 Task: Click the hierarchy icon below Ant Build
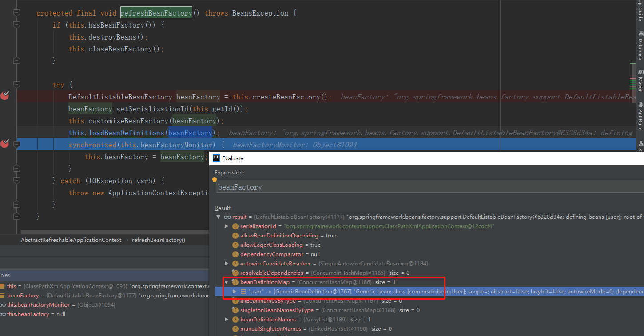640,144
